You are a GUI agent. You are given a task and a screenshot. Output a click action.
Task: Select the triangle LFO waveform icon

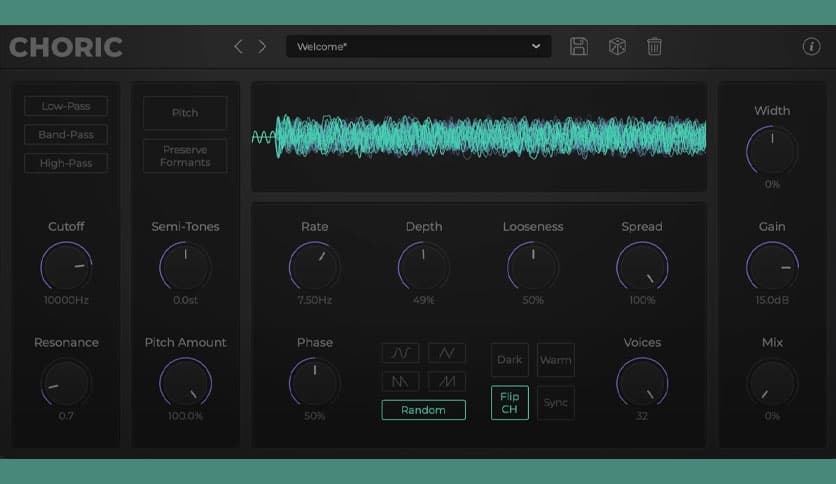tap(447, 352)
